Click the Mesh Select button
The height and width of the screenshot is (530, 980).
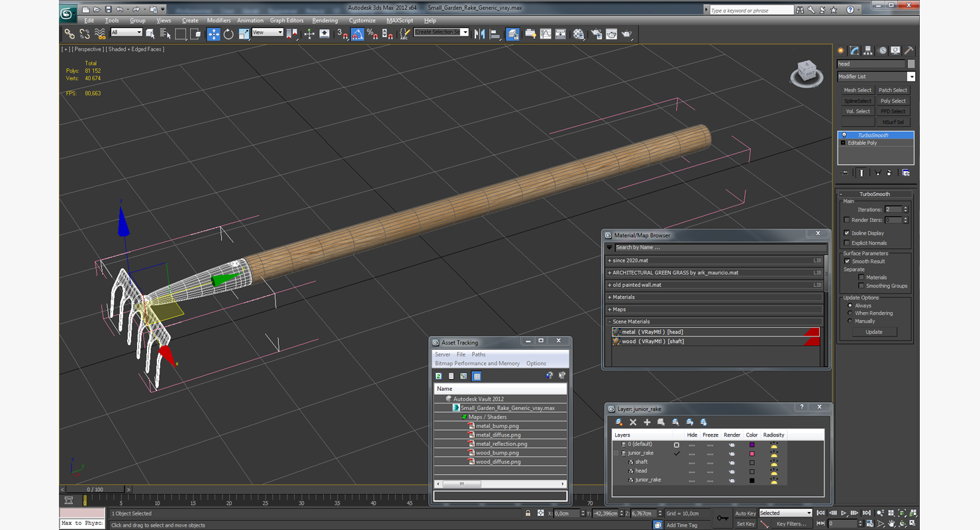[857, 91]
